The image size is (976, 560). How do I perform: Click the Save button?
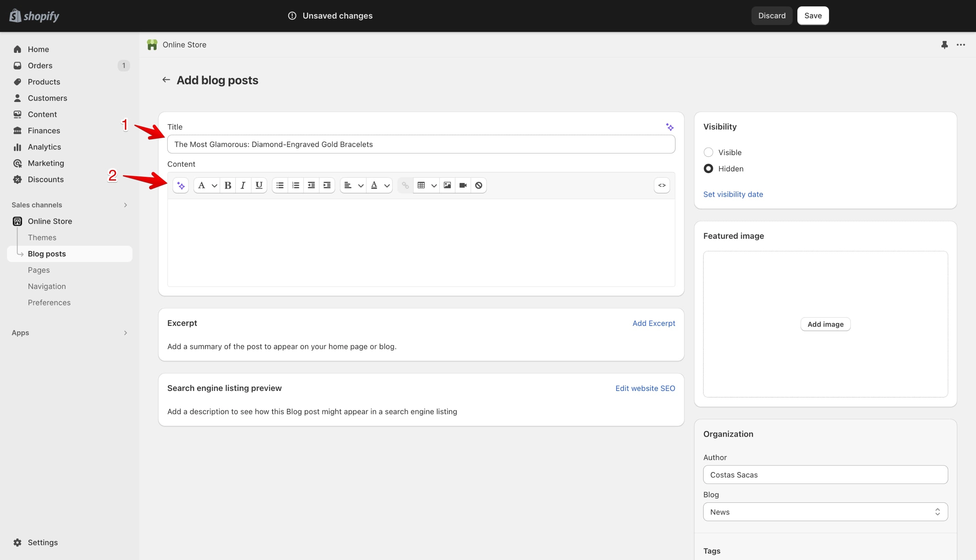click(813, 16)
